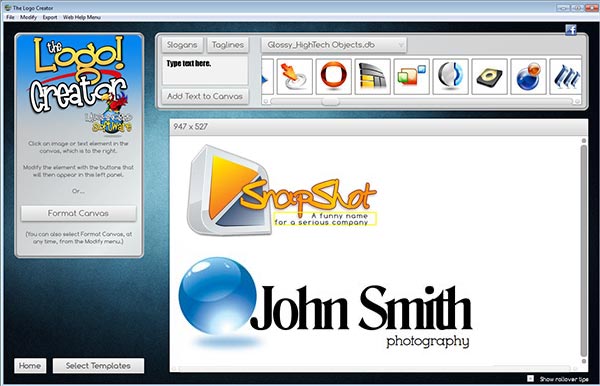Click the Taglines button
600x386 pixels.
[x=228, y=45]
